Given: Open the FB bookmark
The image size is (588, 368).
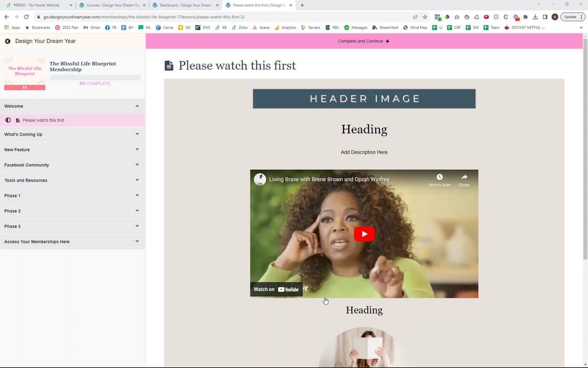Looking at the screenshot, I should (x=111, y=28).
